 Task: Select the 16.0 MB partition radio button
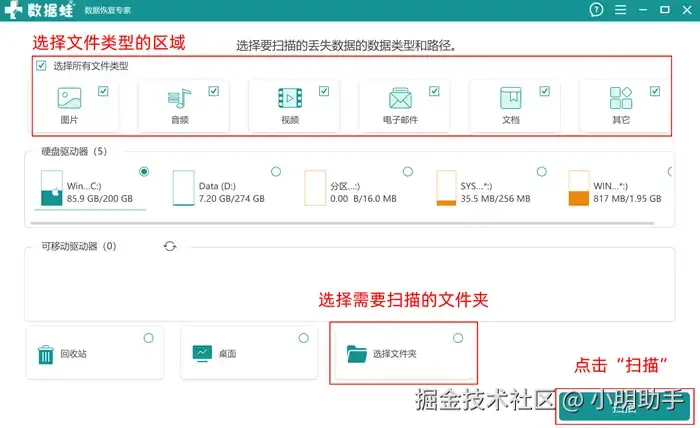tap(408, 171)
